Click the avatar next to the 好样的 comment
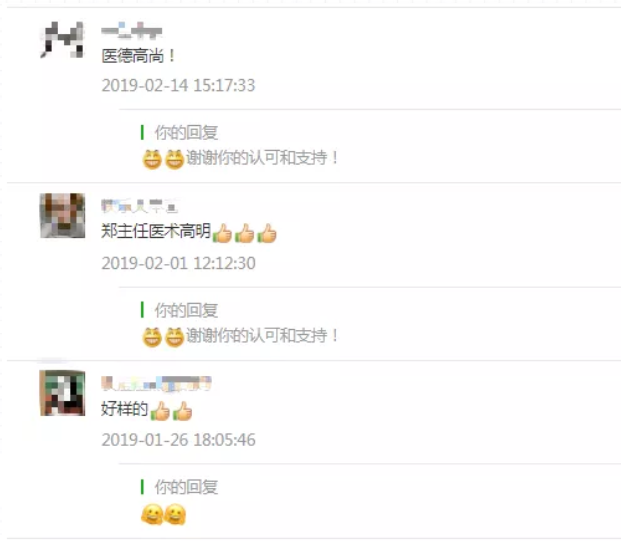This screenshot has height=541, width=621. (x=63, y=393)
